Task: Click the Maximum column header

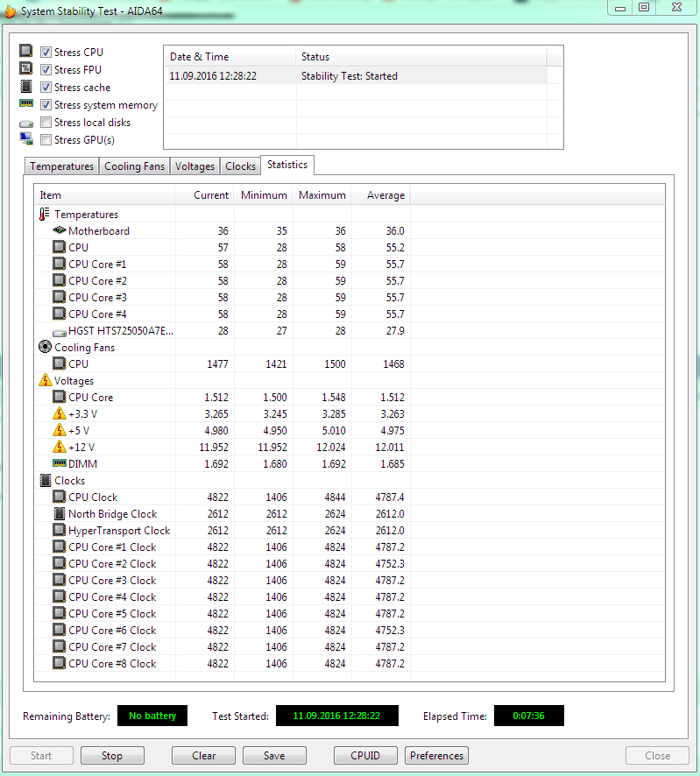Action: pos(322,195)
